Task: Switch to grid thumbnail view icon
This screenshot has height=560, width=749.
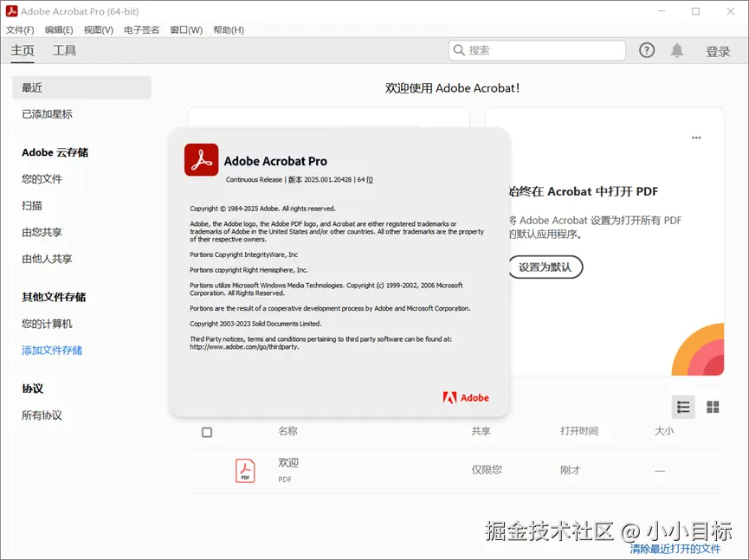Action: tap(713, 407)
